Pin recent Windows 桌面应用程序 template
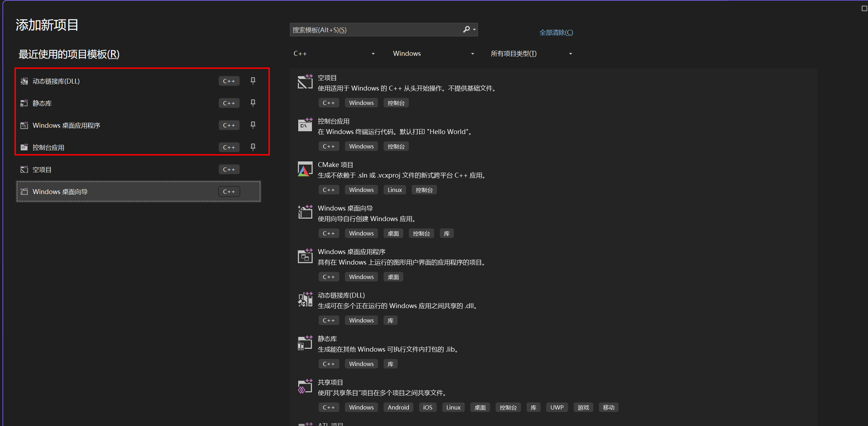Screen dimensions: 868x426 coord(253,125)
